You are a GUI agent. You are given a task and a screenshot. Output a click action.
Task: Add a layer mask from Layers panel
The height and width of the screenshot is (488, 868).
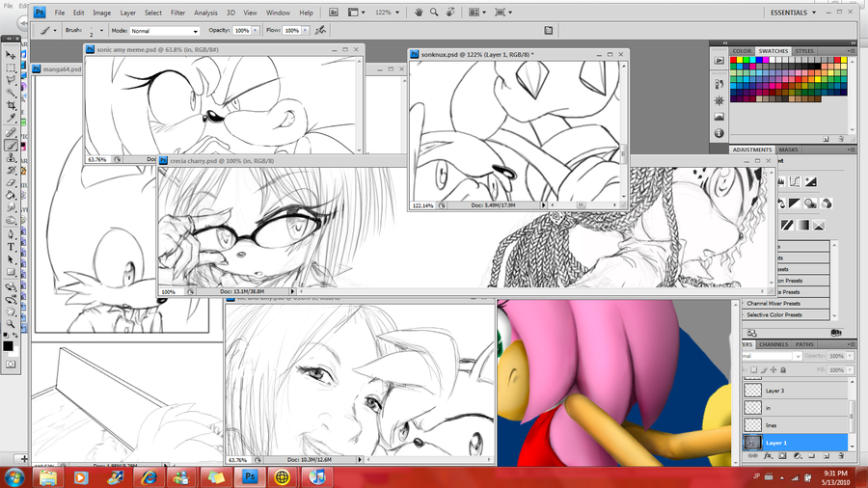tap(782, 456)
